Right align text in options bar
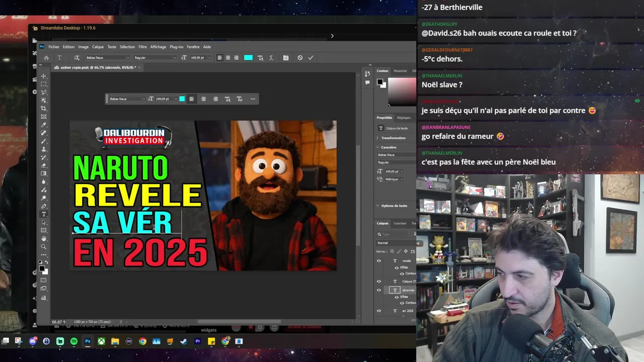 (236, 58)
